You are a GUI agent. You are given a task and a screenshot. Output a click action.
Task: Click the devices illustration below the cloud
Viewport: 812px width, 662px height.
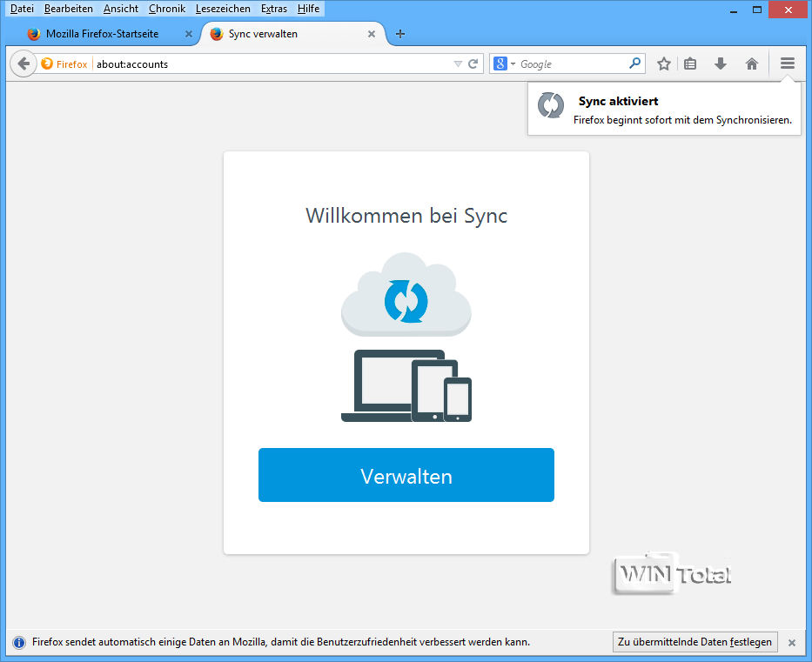[406, 385]
